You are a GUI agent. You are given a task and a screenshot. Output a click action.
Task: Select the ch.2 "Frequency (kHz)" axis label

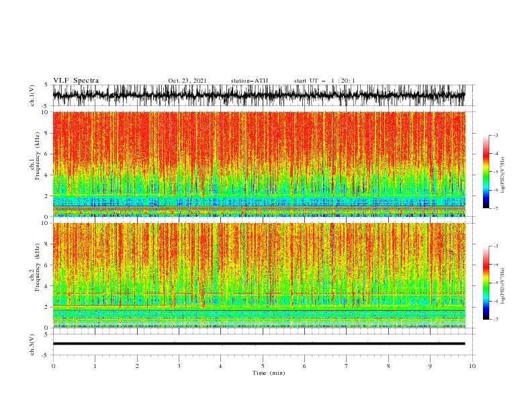tap(38, 267)
